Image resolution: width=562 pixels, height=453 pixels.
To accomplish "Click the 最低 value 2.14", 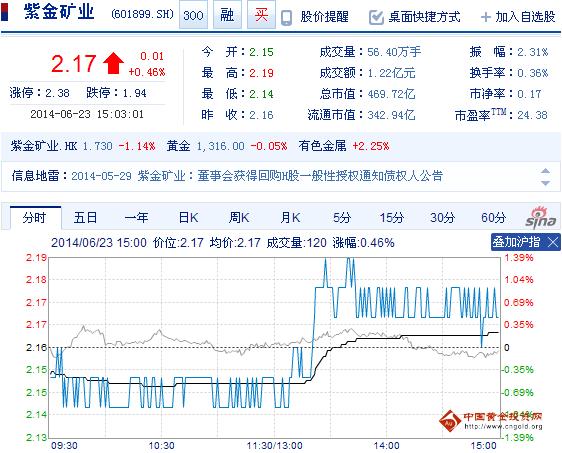I will (261, 94).
